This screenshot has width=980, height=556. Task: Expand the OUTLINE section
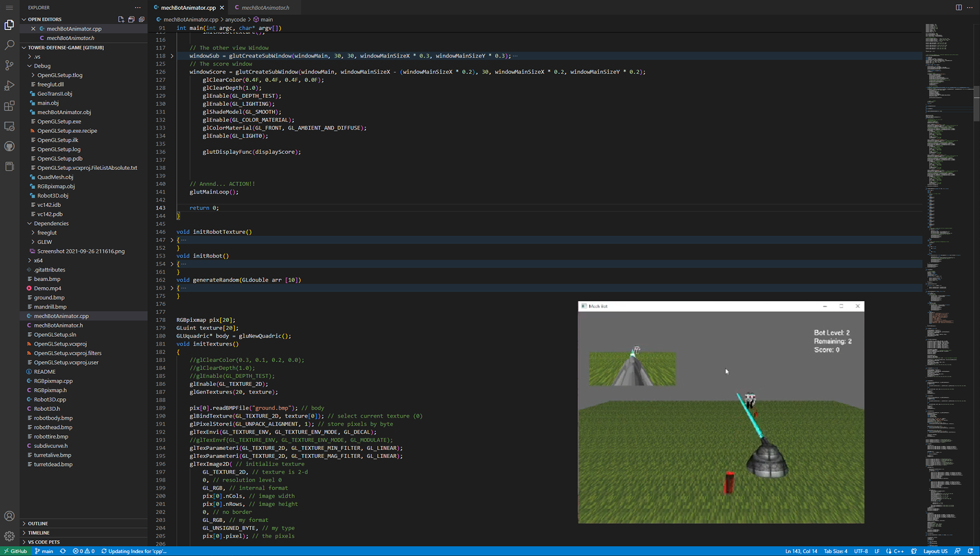pyautogui.click(x=38, y=523)
